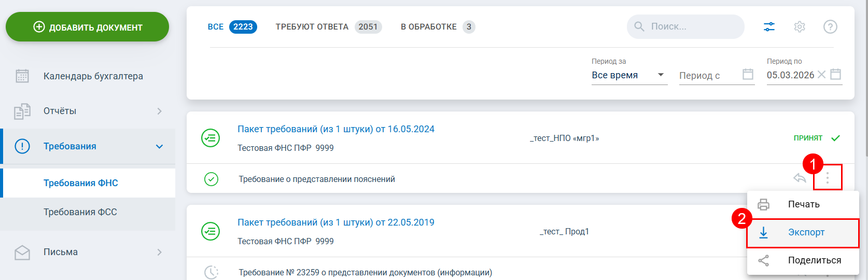Open the filter settings sliders icon
This screenshot has width=868, height=280.
point(769,26)
